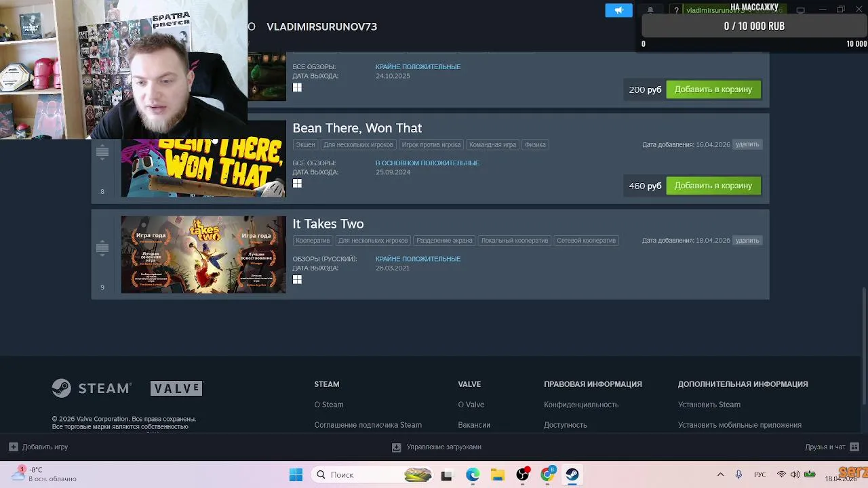Open Конфиденциальность footer link

581,405
